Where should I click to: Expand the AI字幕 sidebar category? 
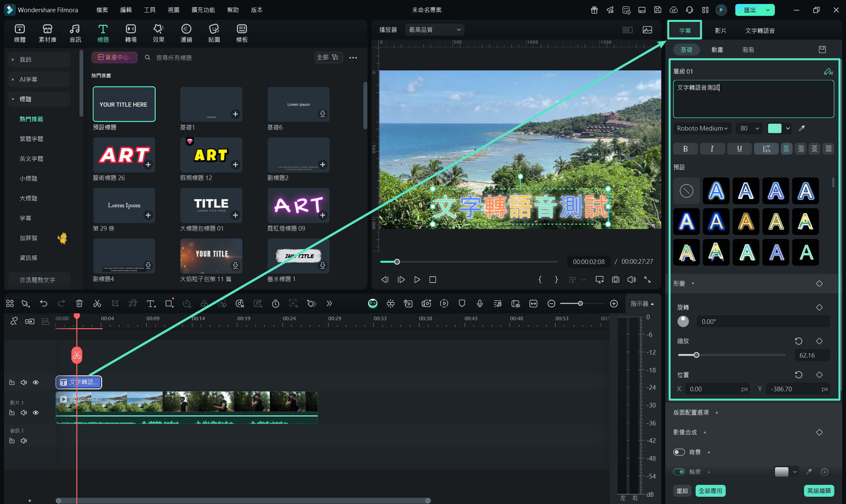coord(39,79)
